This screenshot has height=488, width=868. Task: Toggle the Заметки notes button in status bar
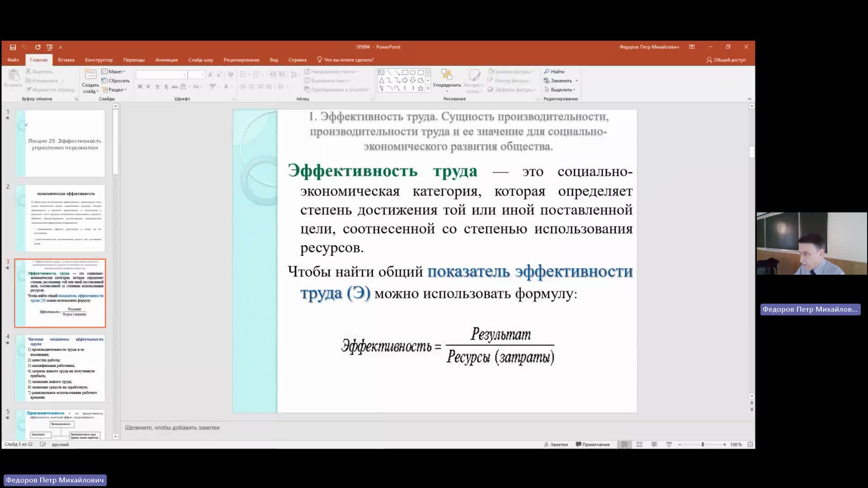click(556, 445)
